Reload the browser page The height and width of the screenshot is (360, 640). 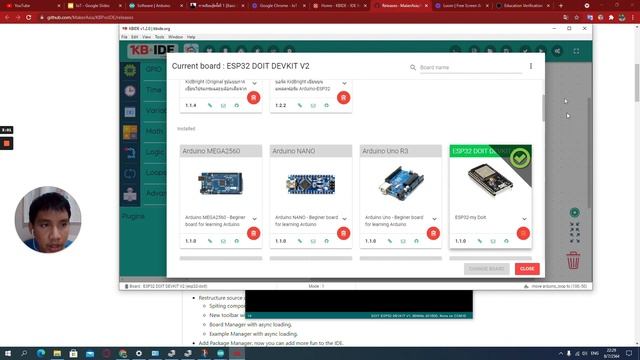pos(29,18)
